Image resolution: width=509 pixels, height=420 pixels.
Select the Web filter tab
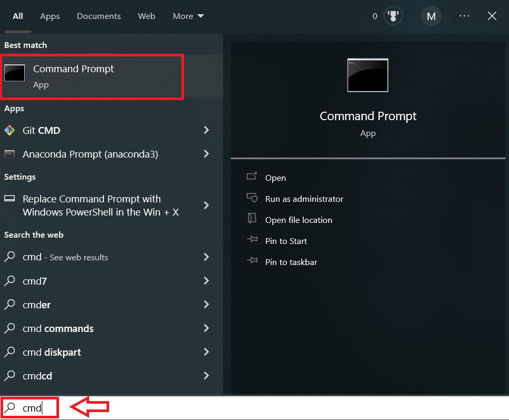pyautogui.click(x=147, y=16)
